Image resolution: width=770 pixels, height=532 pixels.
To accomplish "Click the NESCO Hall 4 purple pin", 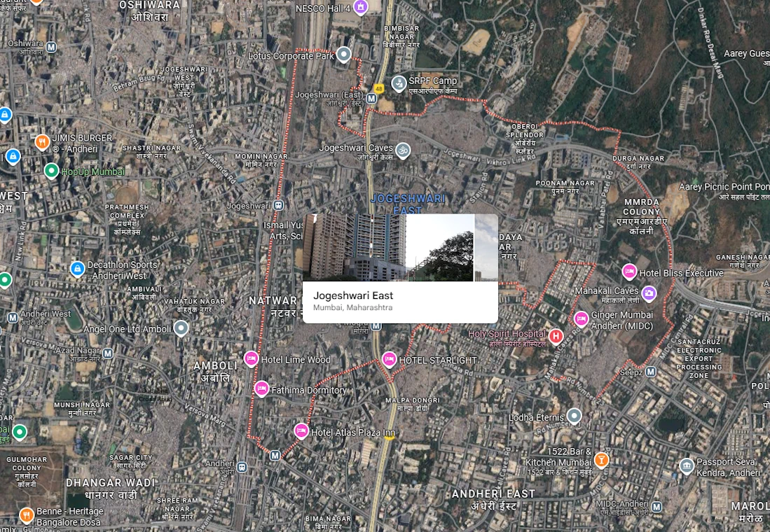I will (x=360, y=8).
